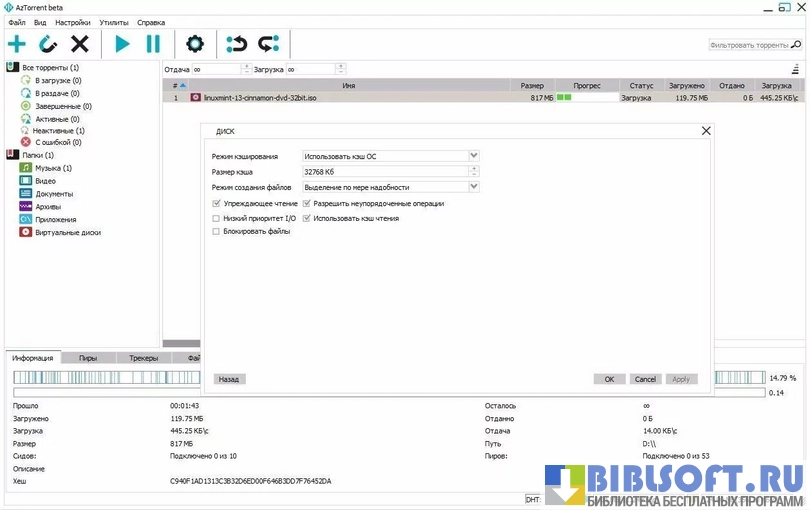This screenshot has height=510, width=810.
Task: Select the Музыка folder icon in sidebar
Action: pyautogui.click(x=26, y=168)
